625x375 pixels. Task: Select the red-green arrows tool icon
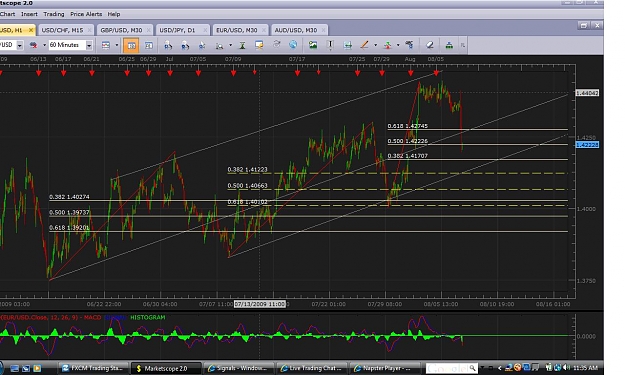pos(387,45)
